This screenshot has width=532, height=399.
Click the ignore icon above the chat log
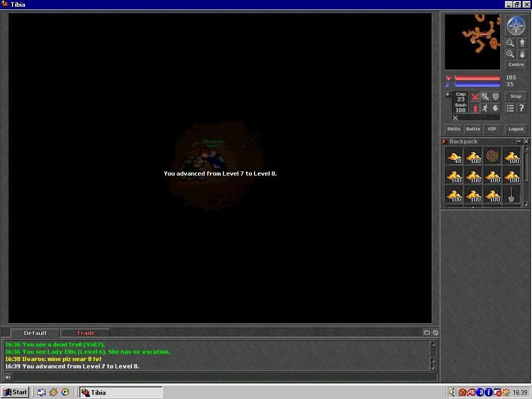(x=435, y=333)
